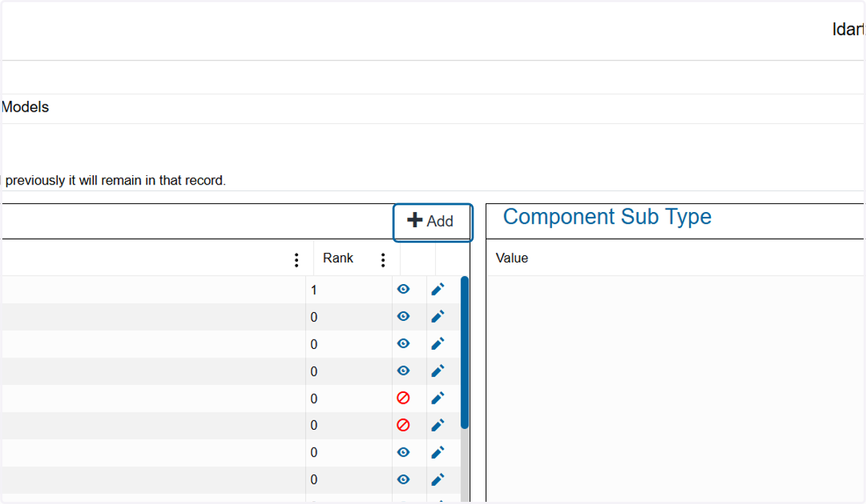
Task: Toggle the eye icon in the second table row
Action: click(x=403, y=317)
